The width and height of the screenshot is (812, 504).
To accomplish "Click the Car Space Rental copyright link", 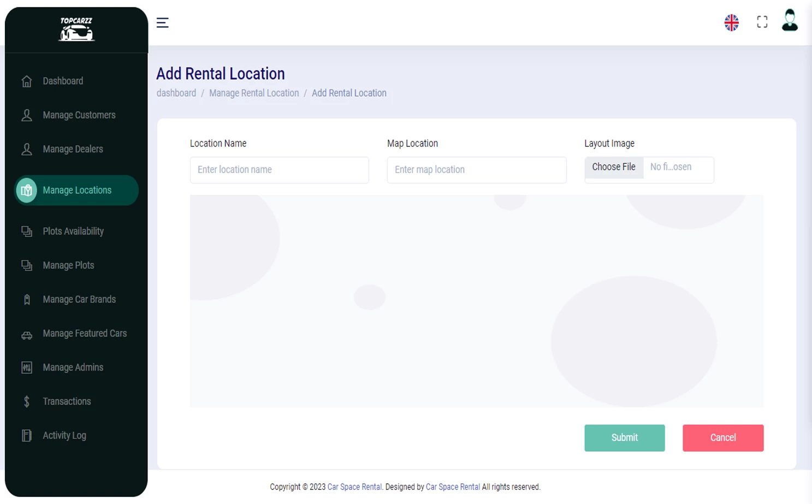I will pos(354,487).
